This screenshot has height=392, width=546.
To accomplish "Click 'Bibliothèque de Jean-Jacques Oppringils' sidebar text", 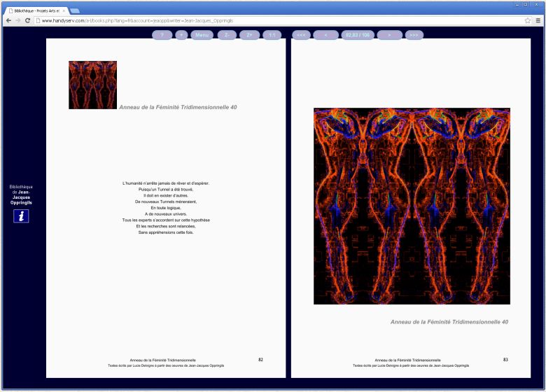I will point(21,195).
